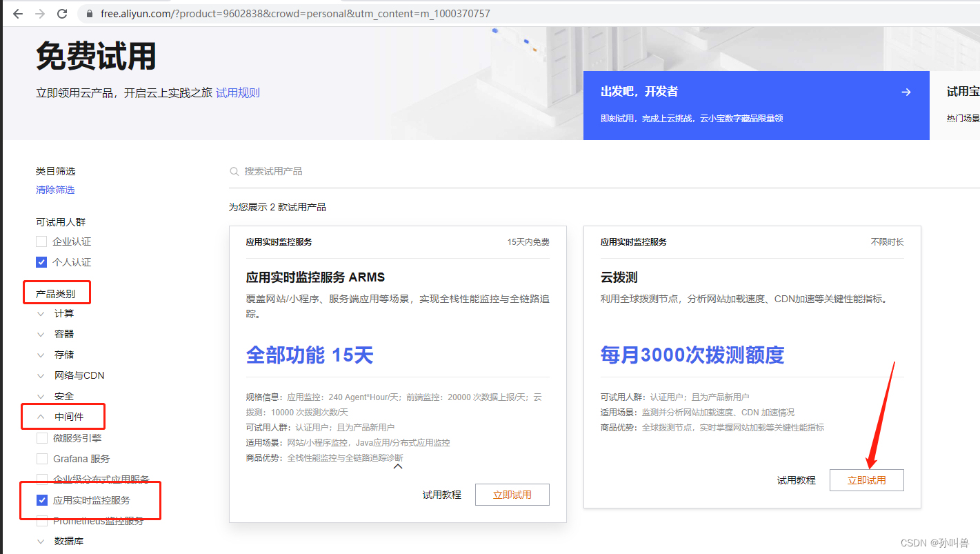The image size is (980, 554).
Task: Click 立即试用 on the ARMS card
Action: (x=512, y=495)
